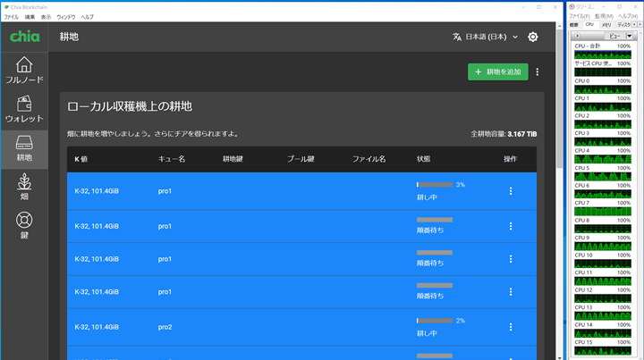
Task: Click scrollbar down arrow in Chia window
Action: click(x=559, y=357)
